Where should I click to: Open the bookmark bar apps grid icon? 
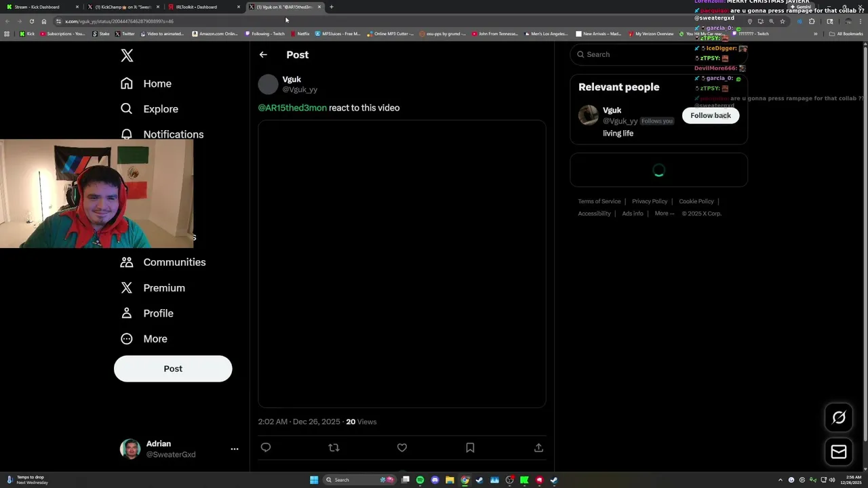click(7, 34)
